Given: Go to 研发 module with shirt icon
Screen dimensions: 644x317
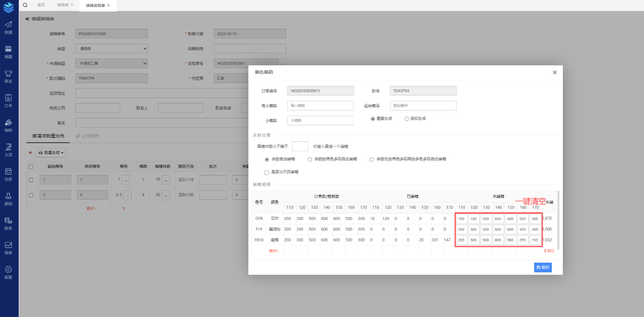Looking at the screenshot, I should [9, 76].
